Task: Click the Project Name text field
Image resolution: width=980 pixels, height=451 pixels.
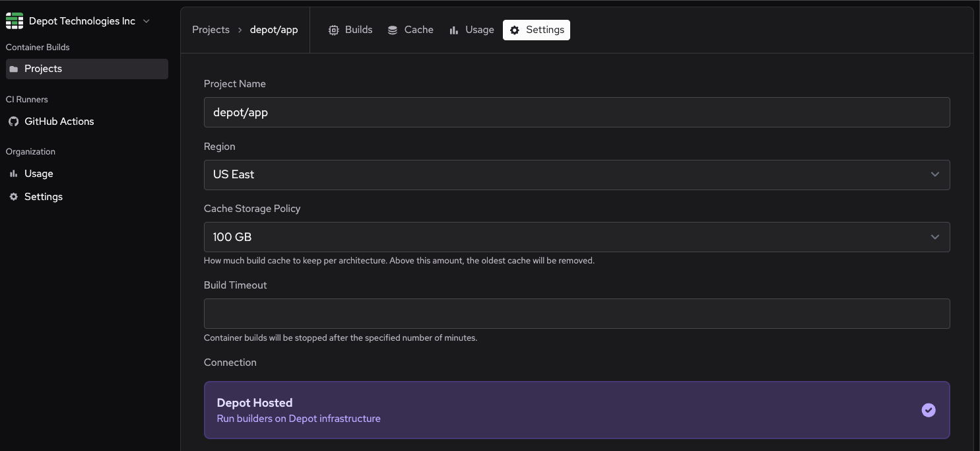Action: pos(576,112)
